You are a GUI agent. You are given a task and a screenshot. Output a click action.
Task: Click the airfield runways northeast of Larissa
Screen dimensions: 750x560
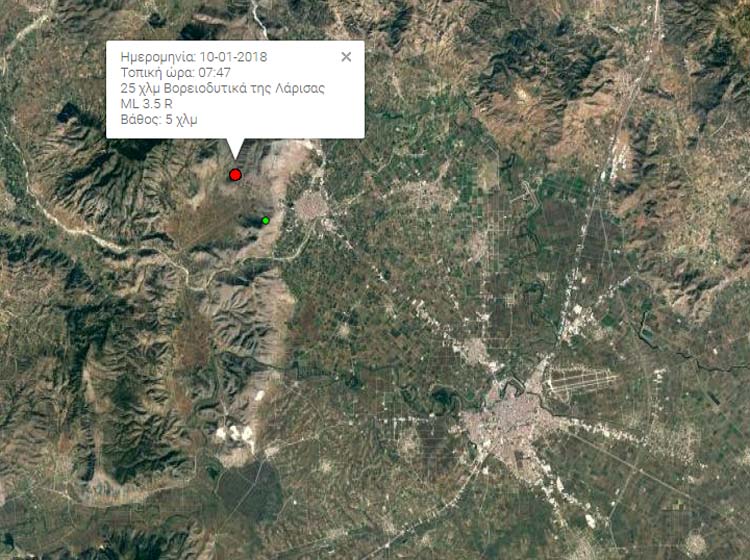581,381
